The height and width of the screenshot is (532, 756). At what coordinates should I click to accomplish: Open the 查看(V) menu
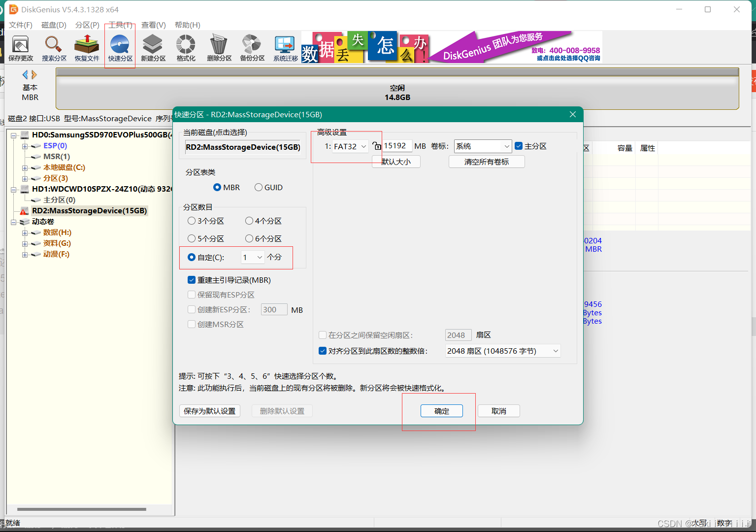tap(154, 25)
